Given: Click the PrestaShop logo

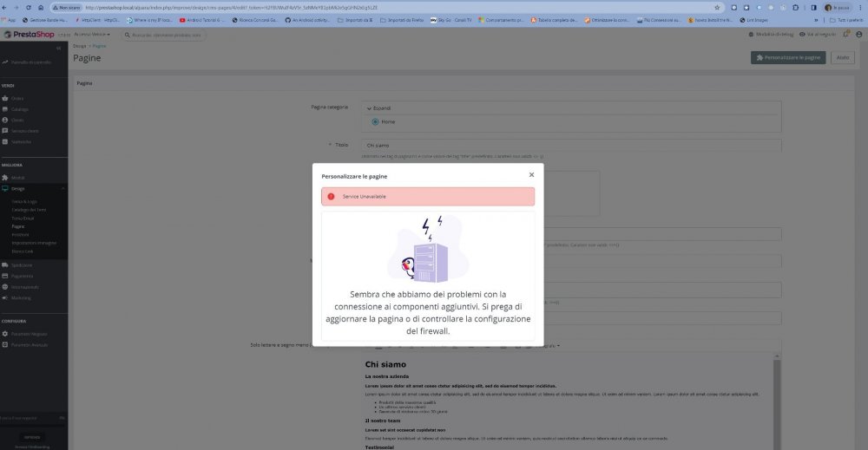Looking at the screenshot, I should (x=30, y=35).
